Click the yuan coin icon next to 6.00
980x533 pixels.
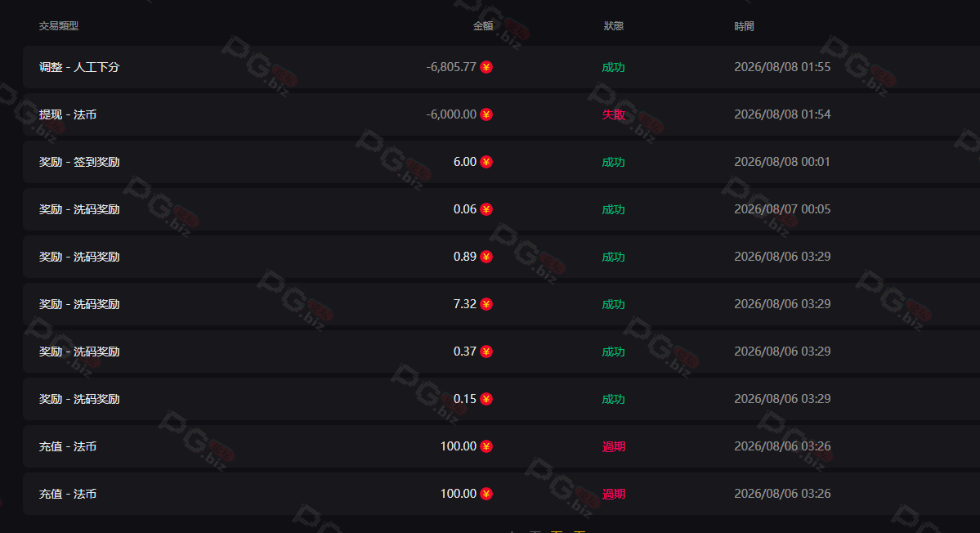pos(486,162)
